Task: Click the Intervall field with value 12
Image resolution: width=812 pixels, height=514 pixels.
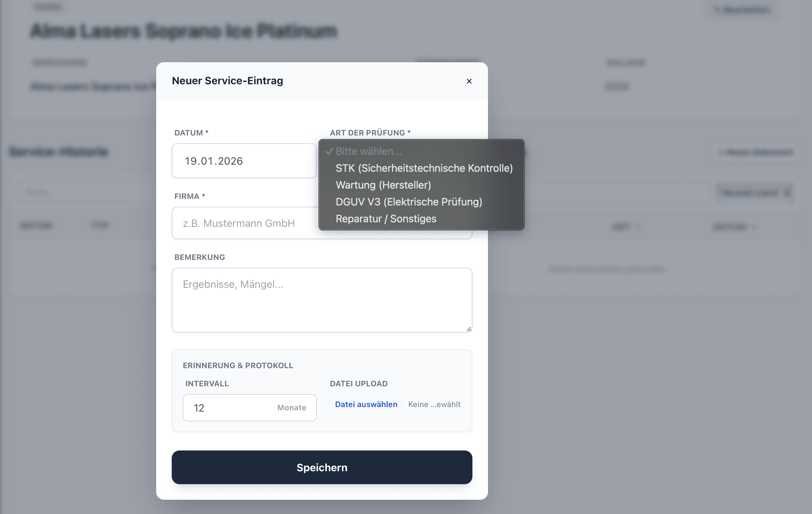Action: (x=229, y=408)
